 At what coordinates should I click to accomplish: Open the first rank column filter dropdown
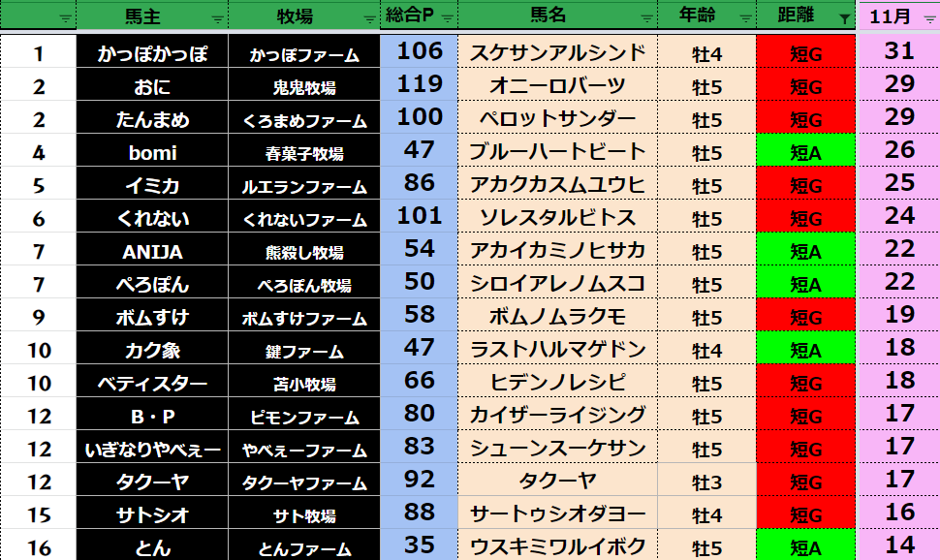(65, 18)
